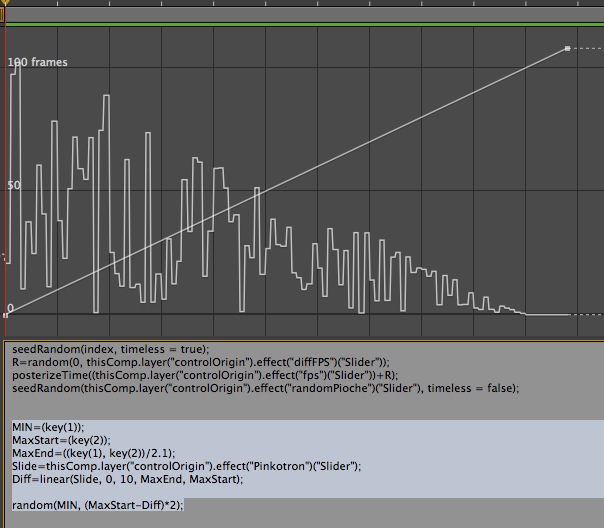Click the "100 frames" graph axis label
Viewport: 604px width, 528px height.
click(37, 62)
